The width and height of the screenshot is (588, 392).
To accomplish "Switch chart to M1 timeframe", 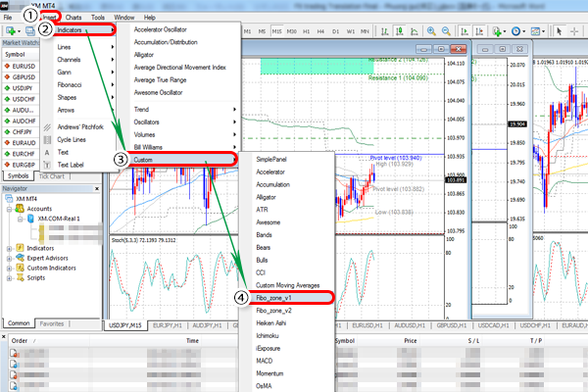I will (247, 31).
